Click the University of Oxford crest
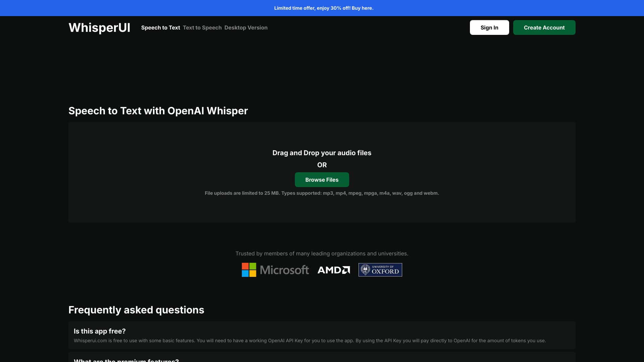644x362 pixels. [366, 269]
